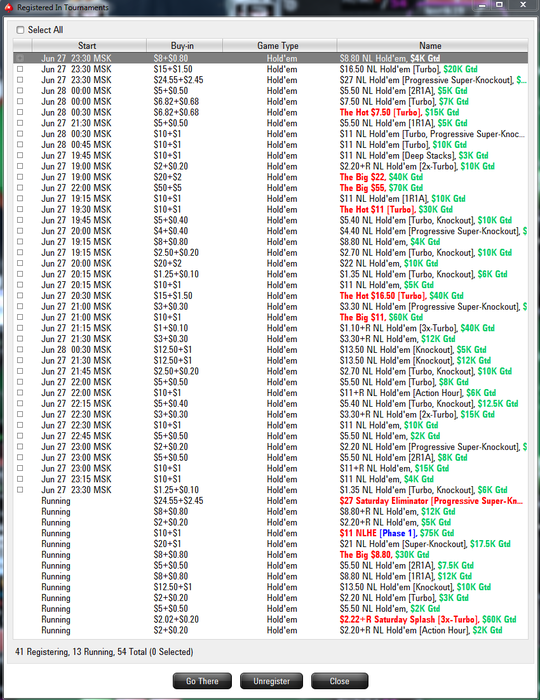
Task: Select the $8.80 NL Hold'em 1R1A $12K Gtd row
Action: pyautogui.click(x=270, y=576)
